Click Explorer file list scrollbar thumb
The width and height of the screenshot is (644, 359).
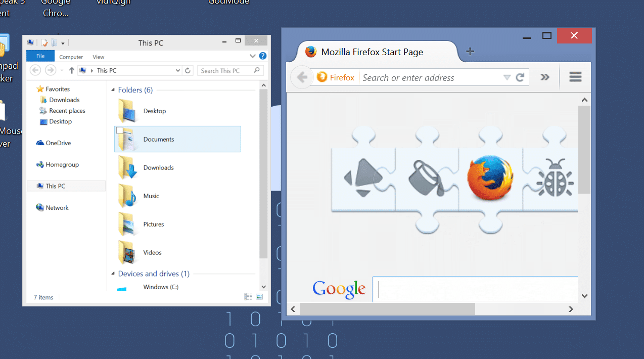pyautogui.click(x=263, y=174)
